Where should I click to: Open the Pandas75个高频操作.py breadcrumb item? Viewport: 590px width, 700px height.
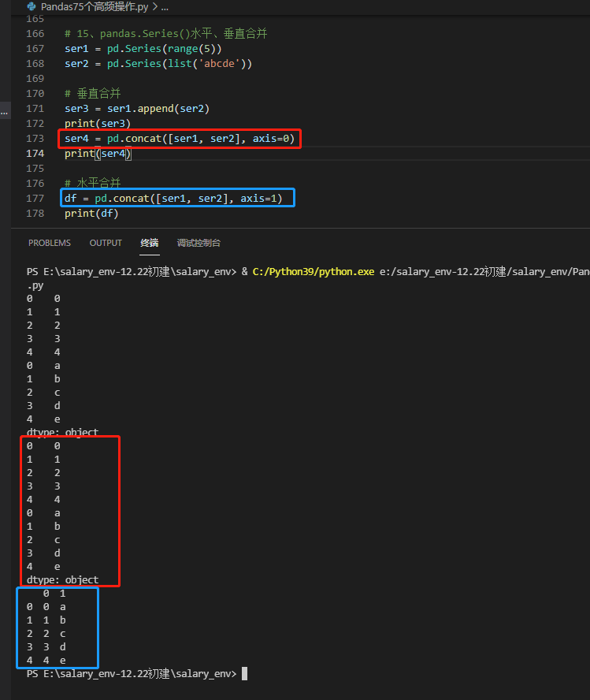tap(94, 6)
